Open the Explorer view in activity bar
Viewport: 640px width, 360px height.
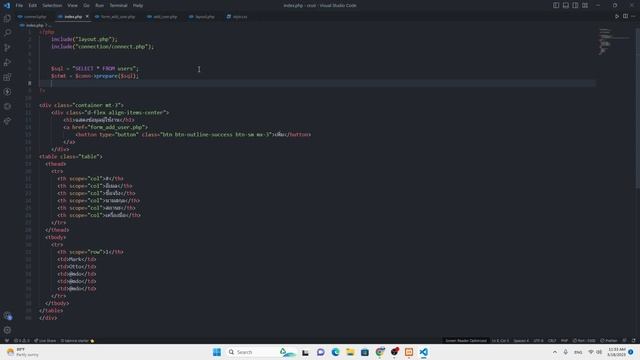coord(7,18)
